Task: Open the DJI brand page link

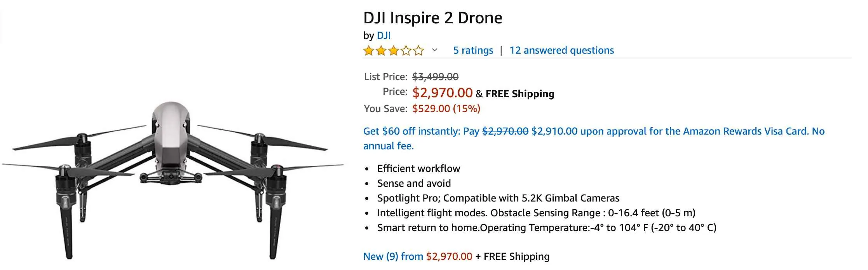Action: pyautogui.click(x=384, y=35)
